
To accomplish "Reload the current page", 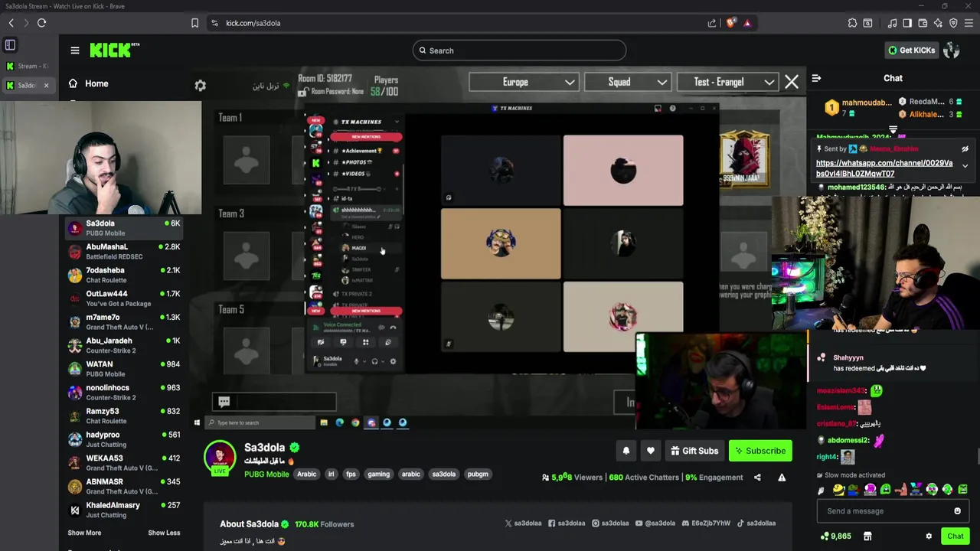I will pos(41,23).
